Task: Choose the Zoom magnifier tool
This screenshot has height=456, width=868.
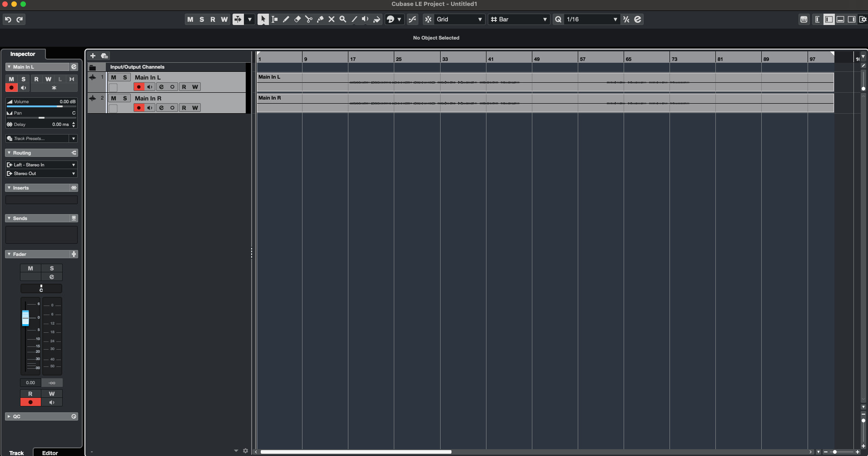Action: click(343, 19)
